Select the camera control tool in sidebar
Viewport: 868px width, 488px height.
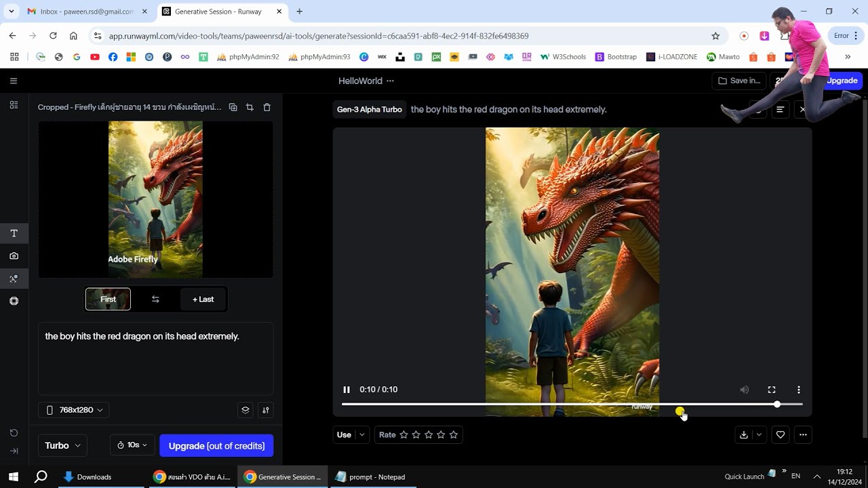point(14,256)
